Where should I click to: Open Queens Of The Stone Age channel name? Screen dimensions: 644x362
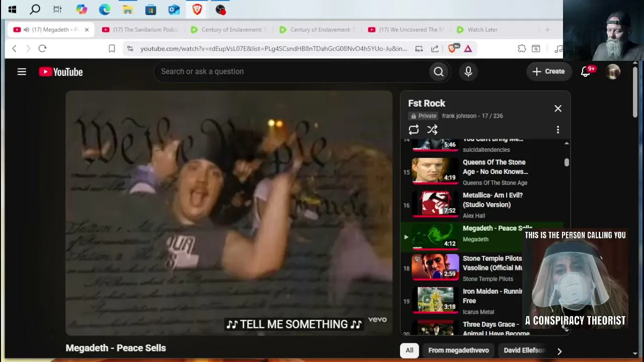[495, 183]
